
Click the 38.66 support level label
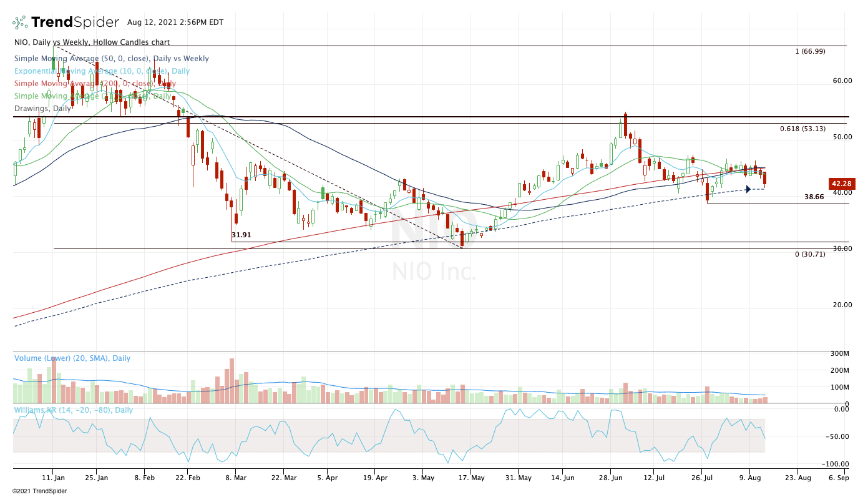tap(814, 197)
